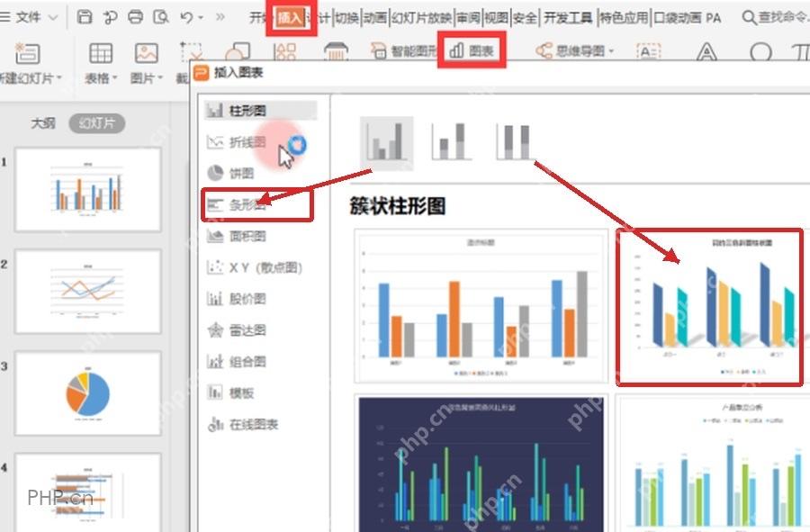Select the 组合图 chart category

[x=237, y=362]
